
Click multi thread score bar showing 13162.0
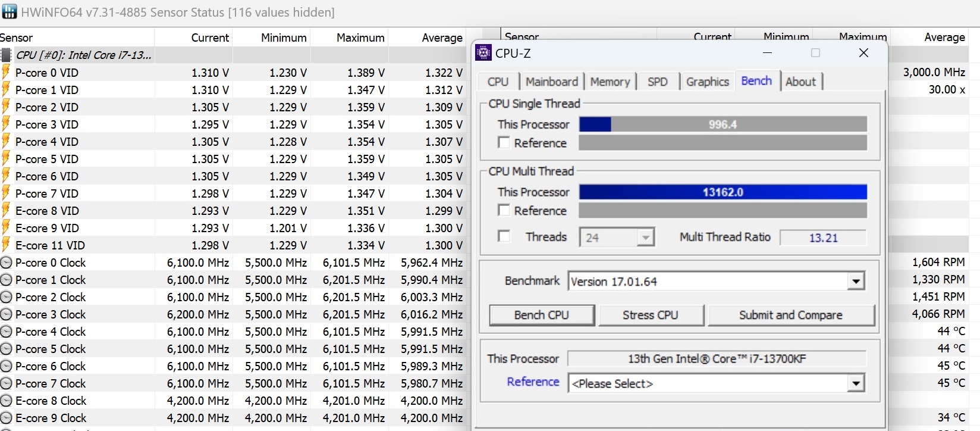point(723,192)
